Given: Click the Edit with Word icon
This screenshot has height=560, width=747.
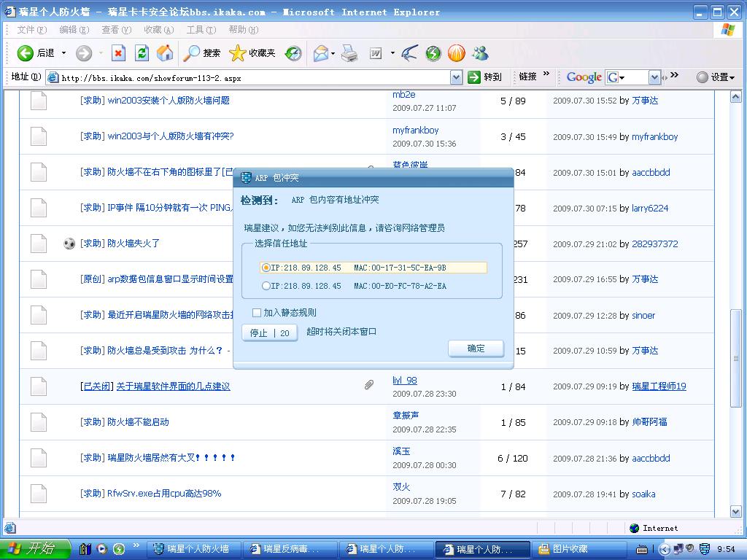Looking at the screenshot, I should coord(376,52).
